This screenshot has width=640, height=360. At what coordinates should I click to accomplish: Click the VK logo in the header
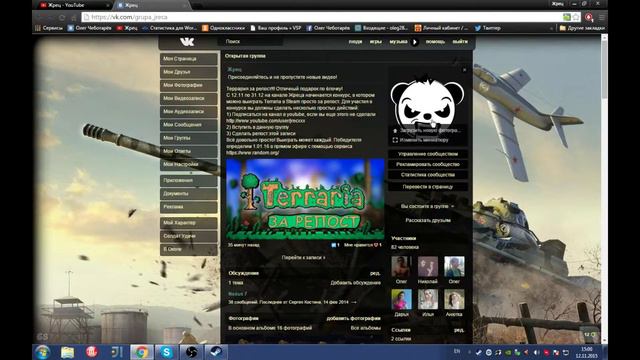(187, 41)
